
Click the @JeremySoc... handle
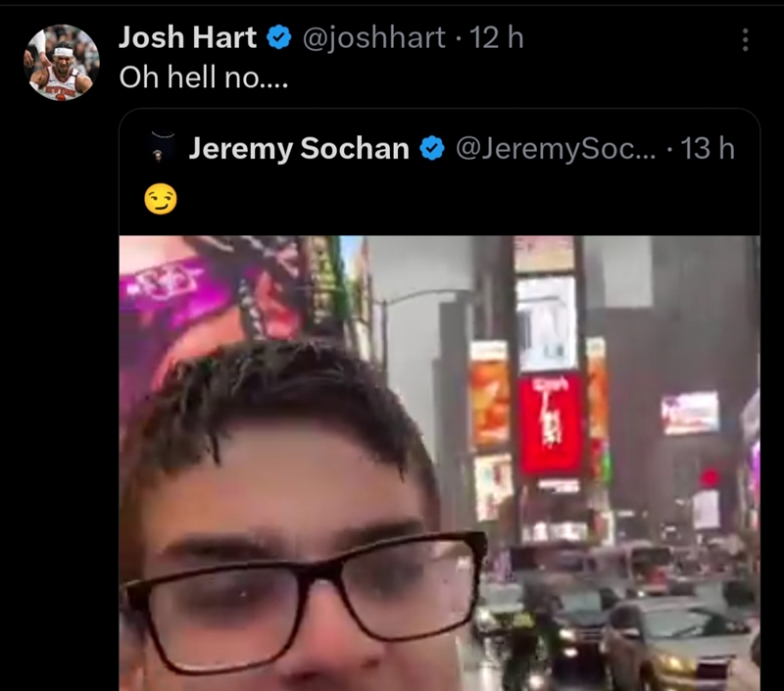[556, 149]
